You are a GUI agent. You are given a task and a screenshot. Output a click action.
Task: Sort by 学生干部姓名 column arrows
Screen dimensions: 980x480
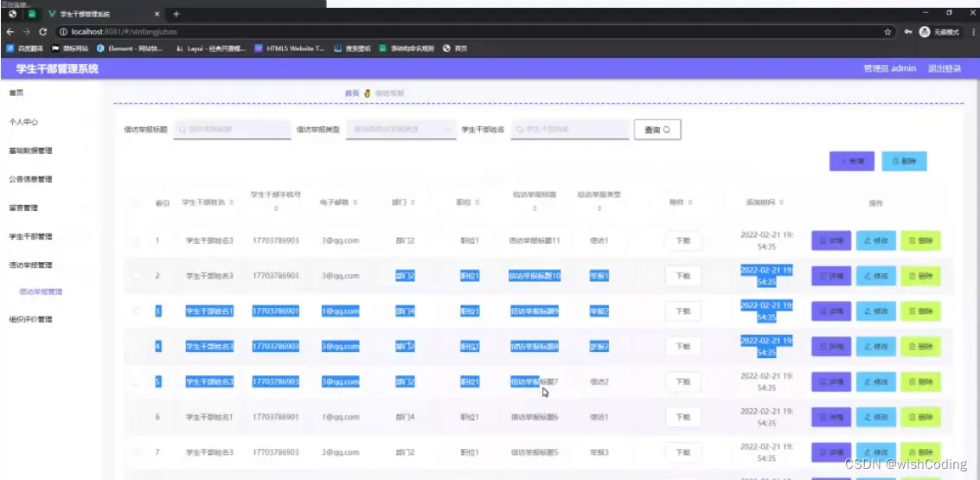coord(232,202)
